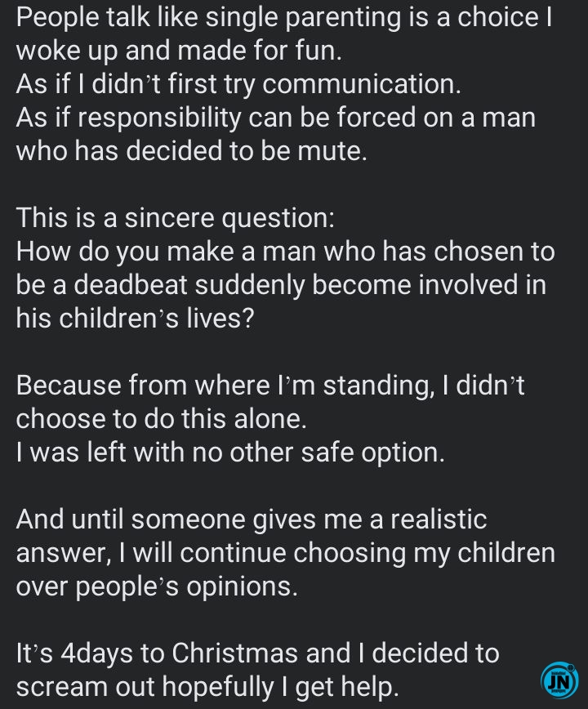Click the line starting "How do you make"
The height and width of the screenshot is (709, 588).
coord(285,252)
